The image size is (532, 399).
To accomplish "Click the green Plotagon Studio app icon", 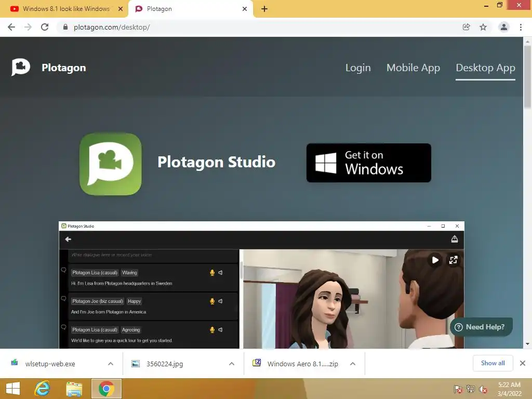I will [111, 164].
